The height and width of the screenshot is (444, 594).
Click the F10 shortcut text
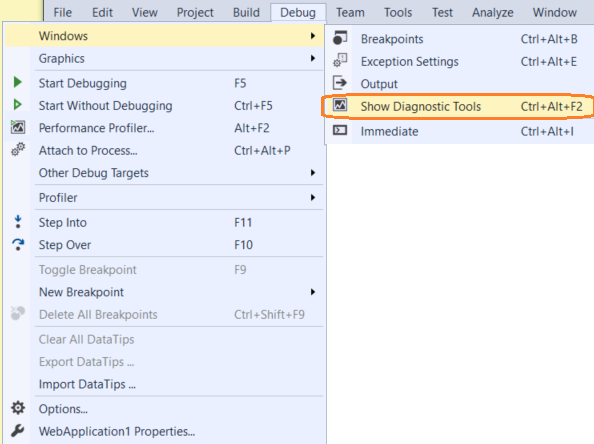(x=243, y=245)
